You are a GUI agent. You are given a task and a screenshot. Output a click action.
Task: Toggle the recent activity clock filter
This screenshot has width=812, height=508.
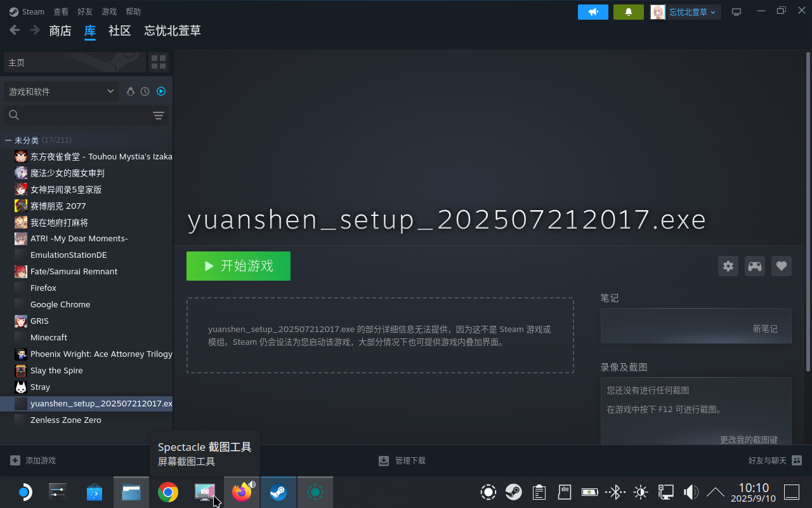pyautogui.click(x=145, y=91)
